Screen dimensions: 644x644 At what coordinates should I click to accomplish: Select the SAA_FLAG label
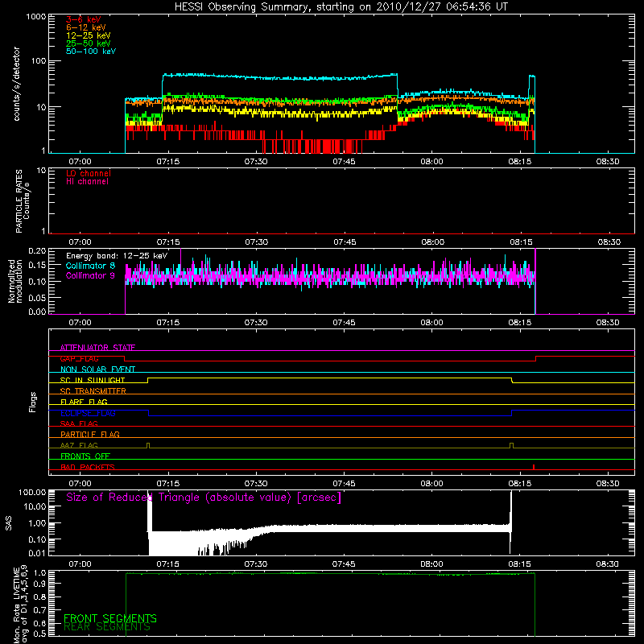[79, 423]
